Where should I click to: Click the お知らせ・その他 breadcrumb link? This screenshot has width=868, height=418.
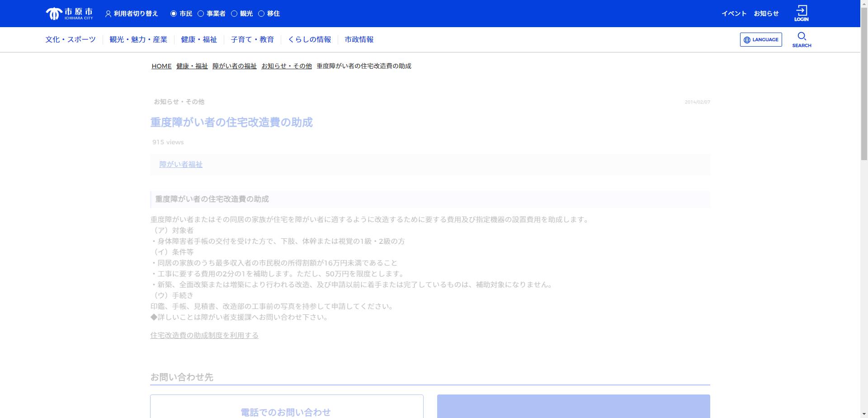[287, 66]
